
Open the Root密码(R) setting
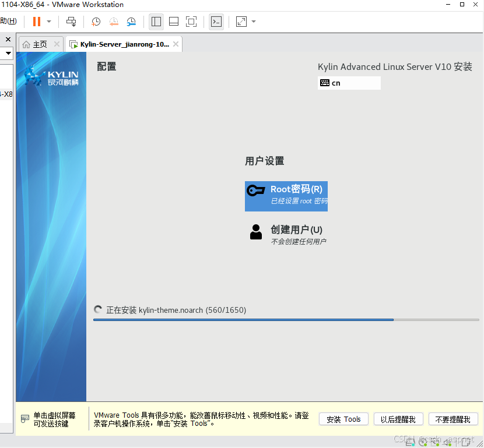(x=286, y=196)
